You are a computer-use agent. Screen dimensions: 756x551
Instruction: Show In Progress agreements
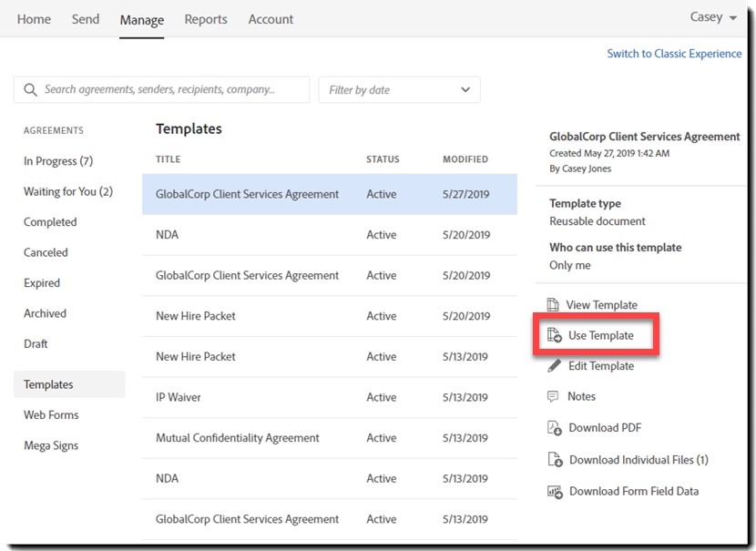coord(58,161)
